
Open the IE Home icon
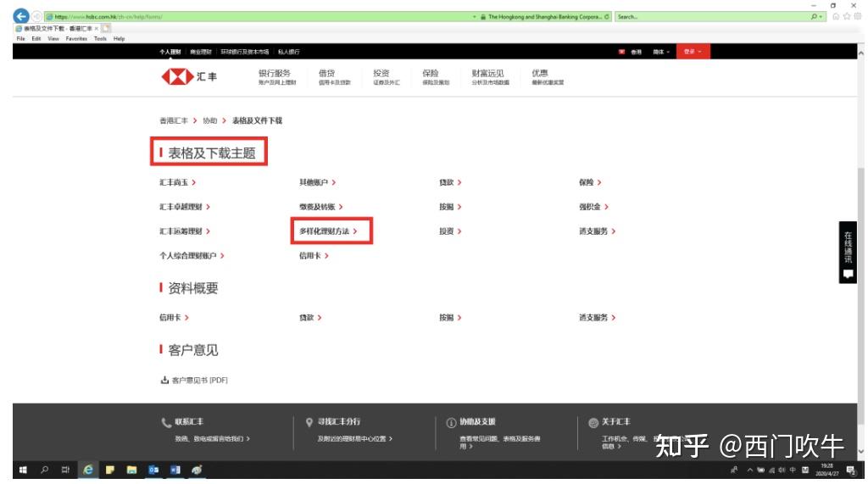point(836,17)
